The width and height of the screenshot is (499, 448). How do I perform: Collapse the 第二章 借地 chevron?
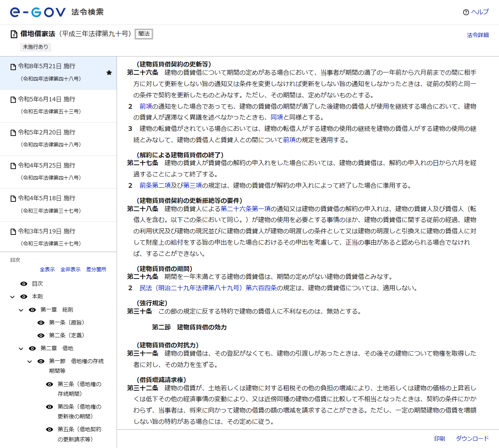click(x=21, y=349)
